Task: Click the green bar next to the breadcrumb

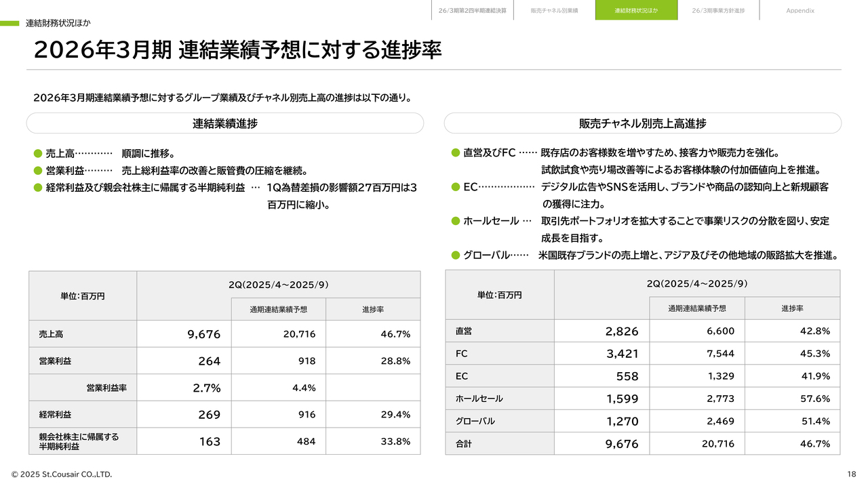Action: (9, 23)
